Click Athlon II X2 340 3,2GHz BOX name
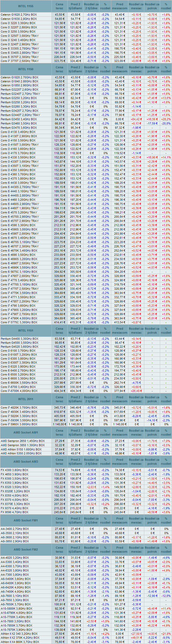The image size is (172, 644). [19, 634]
